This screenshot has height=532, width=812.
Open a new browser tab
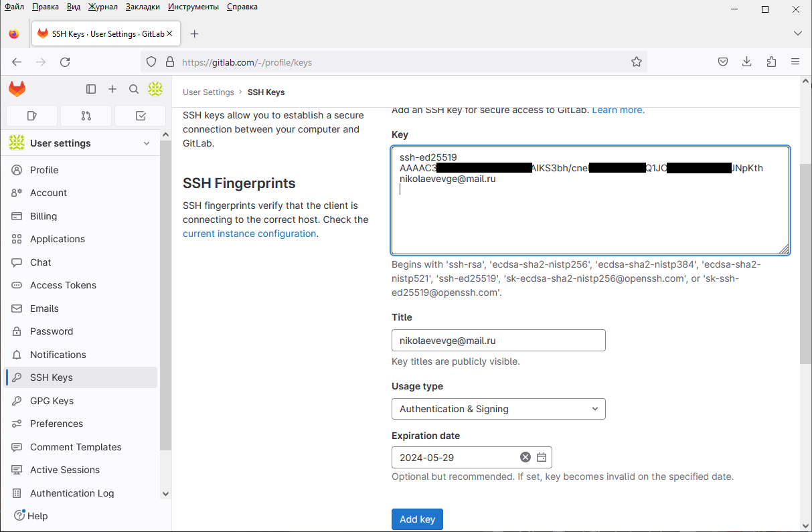pos(194,33)
